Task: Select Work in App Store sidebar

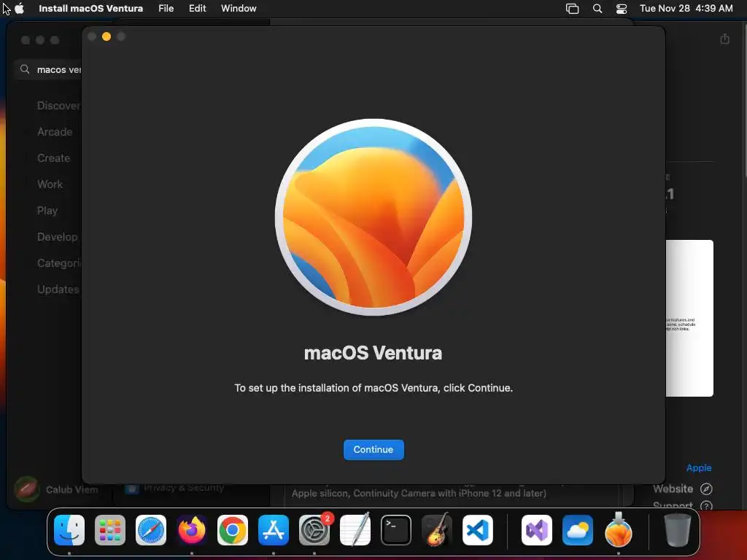Action: [50, 184]
